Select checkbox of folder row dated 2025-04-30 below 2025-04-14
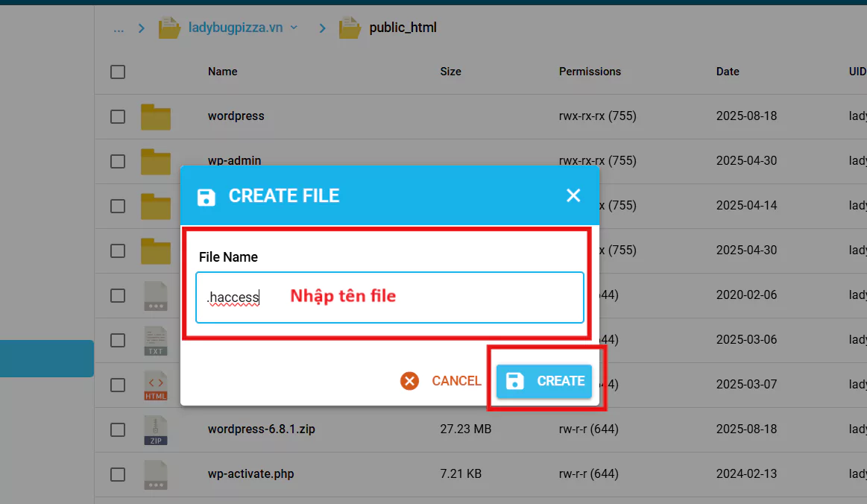867x504 pixels. click(x=118, y=251)
